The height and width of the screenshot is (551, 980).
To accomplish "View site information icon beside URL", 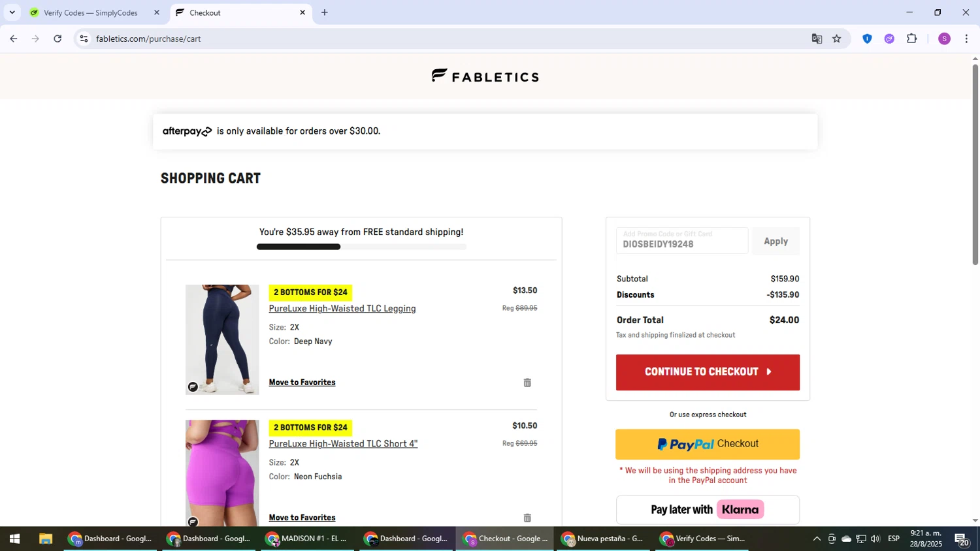I will tap(84, 39).
